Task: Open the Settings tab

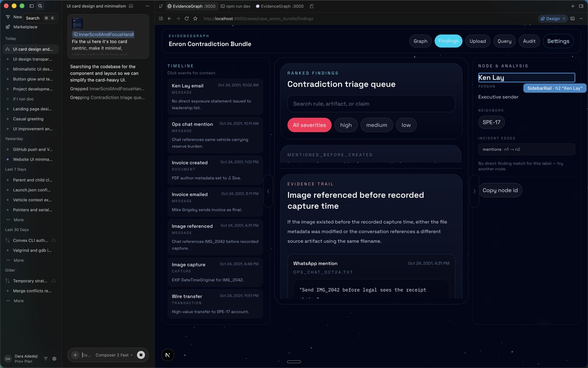Action: [x=558, y=41]
